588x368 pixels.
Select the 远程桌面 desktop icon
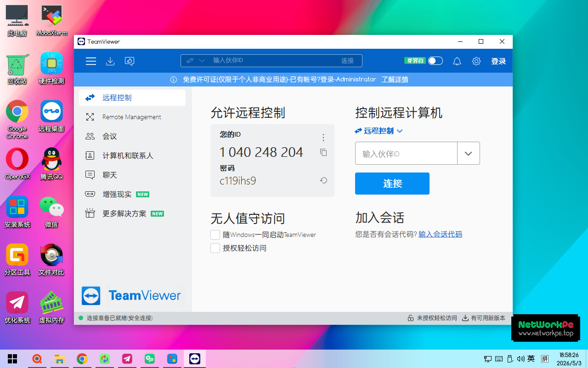tap(51, 117)
